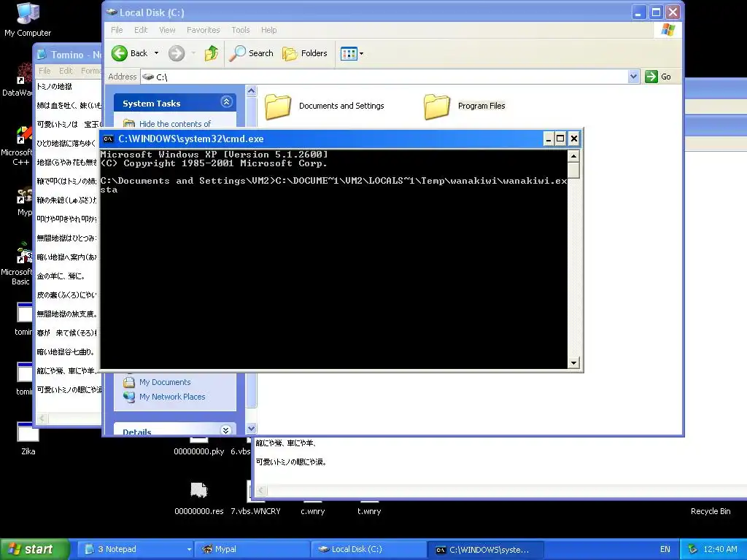Expand the Details panel

(226, 430)
